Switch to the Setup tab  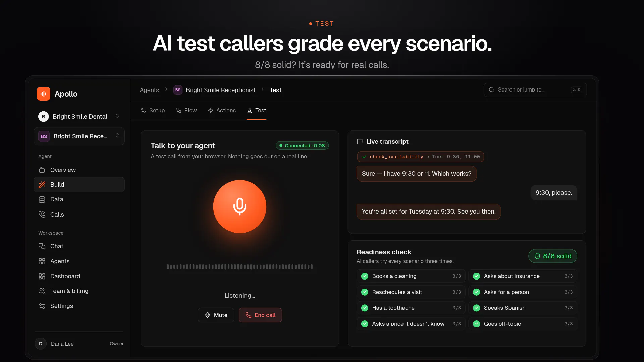point(153,110)
